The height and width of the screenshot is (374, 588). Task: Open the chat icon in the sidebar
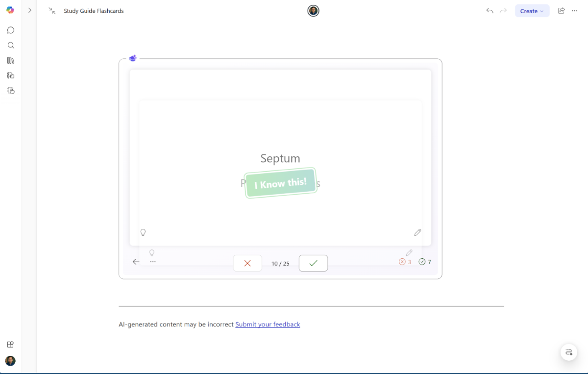10,30
